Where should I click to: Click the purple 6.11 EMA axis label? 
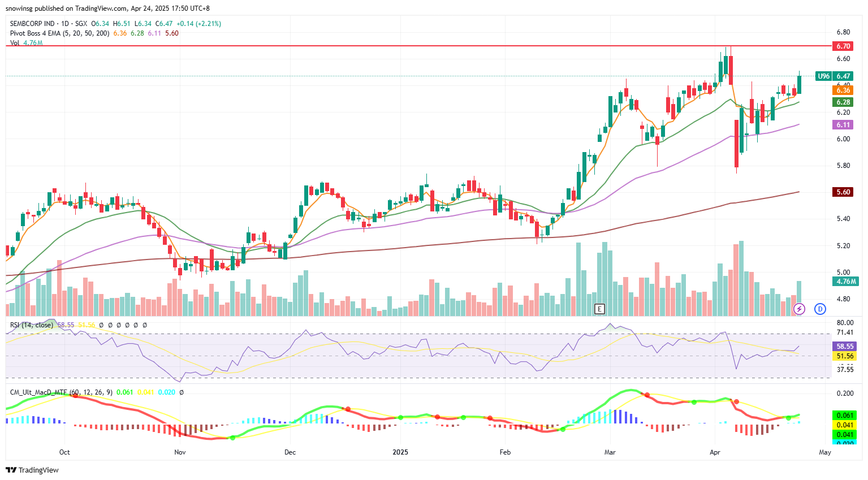tap(843, 125)
